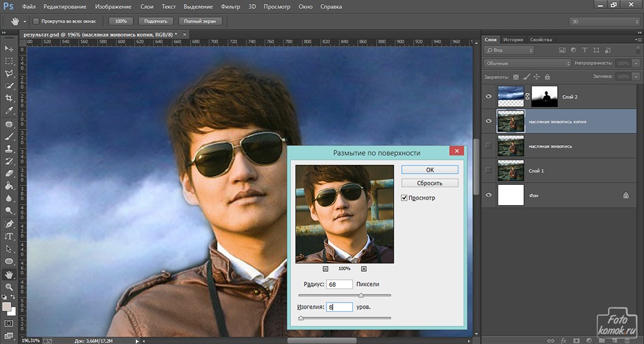Click the zoom-out minus icon under the preview
This screenshot has height=344, width=644.
325,269
